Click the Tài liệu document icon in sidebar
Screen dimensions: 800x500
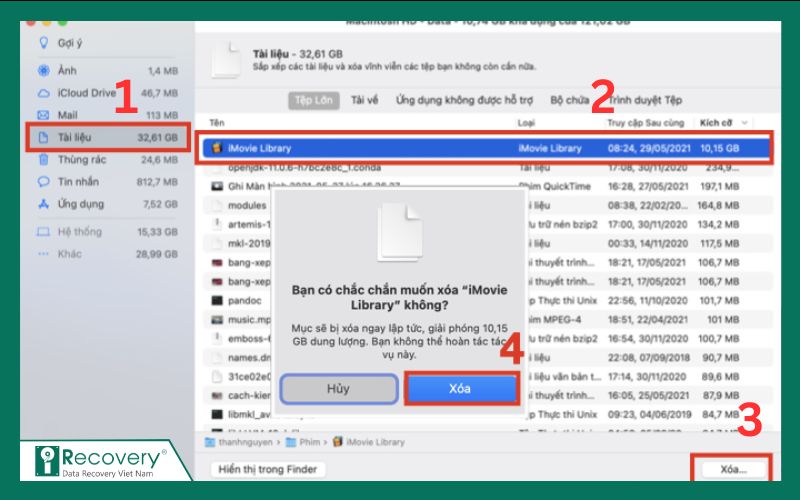pos(44,137)
